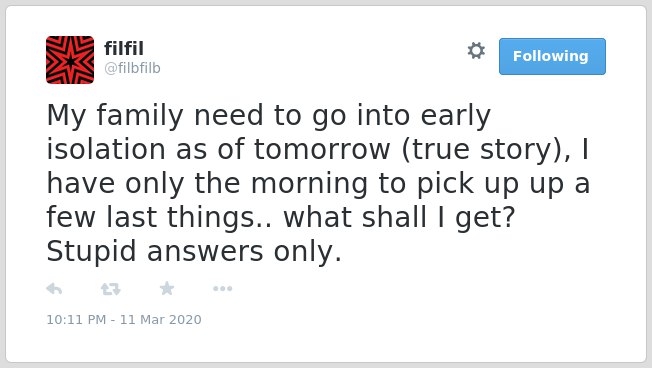Click the word 'isolation' in the tweet
Image resolution: width=652 pixels, height=368 pixels.
pyautogui.click(x=106, y=149)
